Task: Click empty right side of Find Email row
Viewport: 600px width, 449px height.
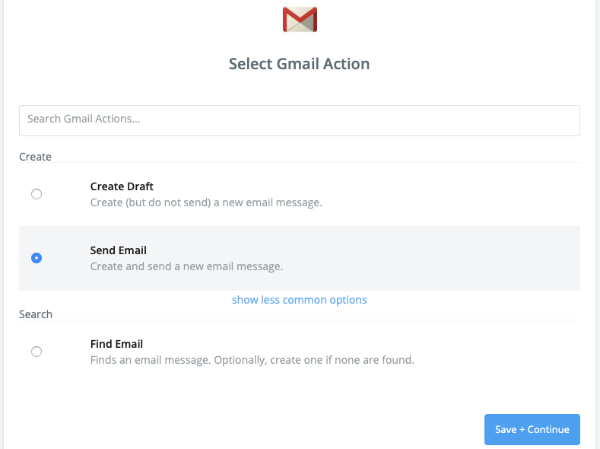Action: [x=497, y=352]
